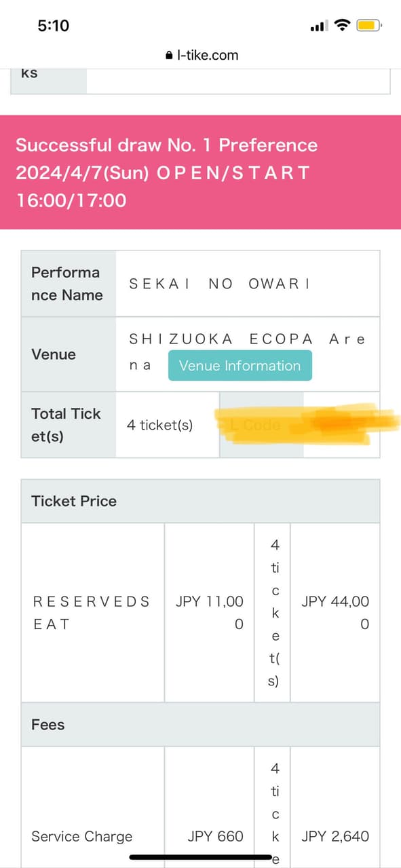Tap the Service Charge row

coord(81,837)
